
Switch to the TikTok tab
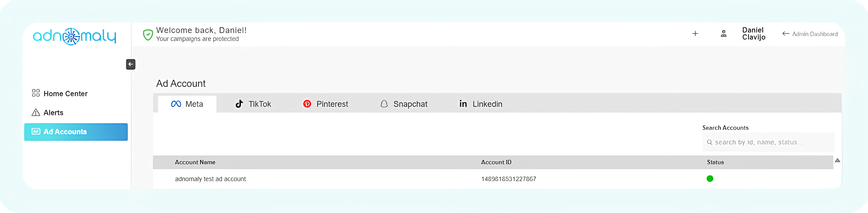click(253, 104)
